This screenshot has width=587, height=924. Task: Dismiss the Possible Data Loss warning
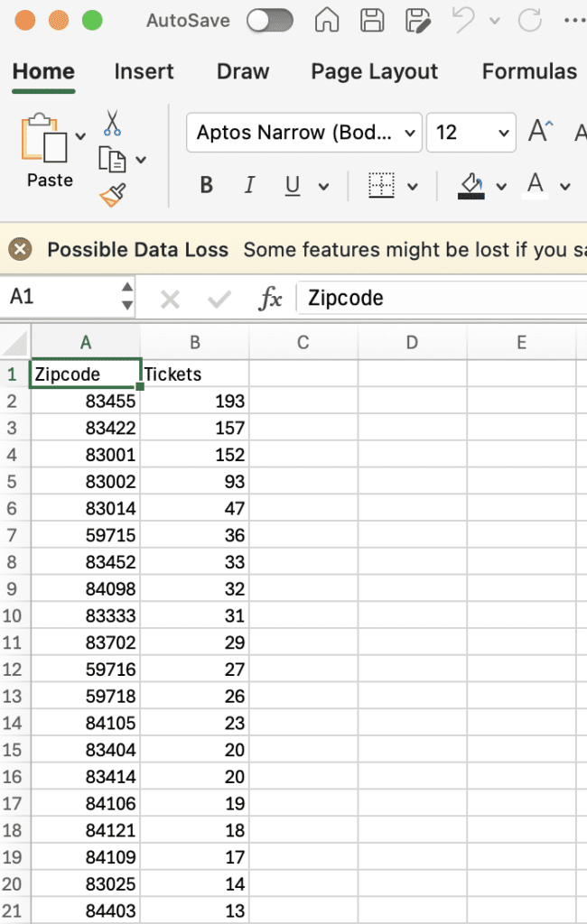tap(22, 250)
